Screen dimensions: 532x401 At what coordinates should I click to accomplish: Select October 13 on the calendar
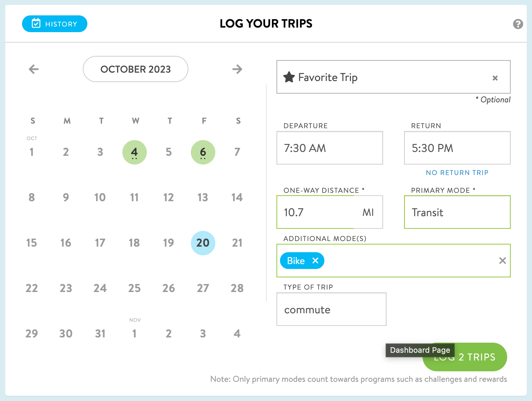pos(203,198)
